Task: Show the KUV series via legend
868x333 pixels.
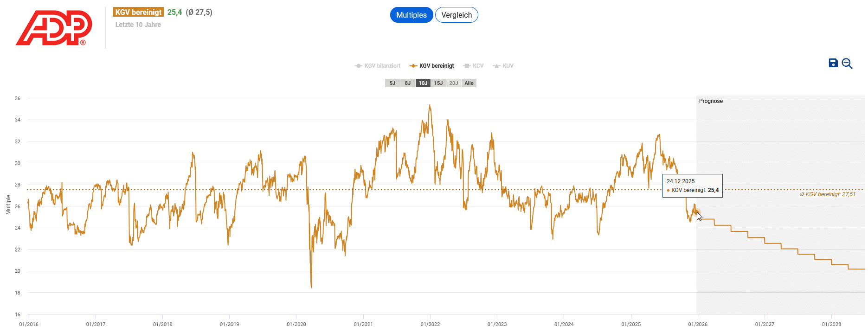Action: pos(503,66)
